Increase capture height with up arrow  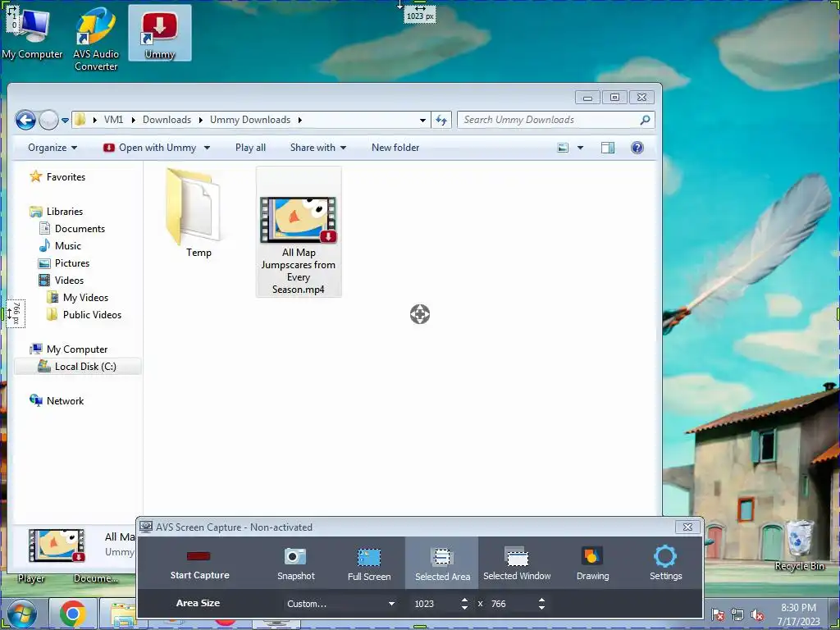pyautogui.click(x=541, y=600)
